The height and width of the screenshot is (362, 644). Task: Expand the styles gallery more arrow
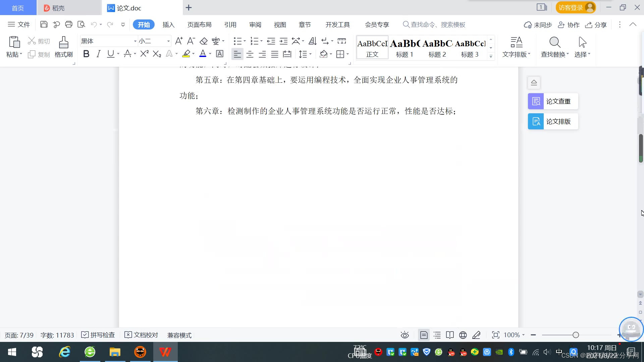[491, 56]
